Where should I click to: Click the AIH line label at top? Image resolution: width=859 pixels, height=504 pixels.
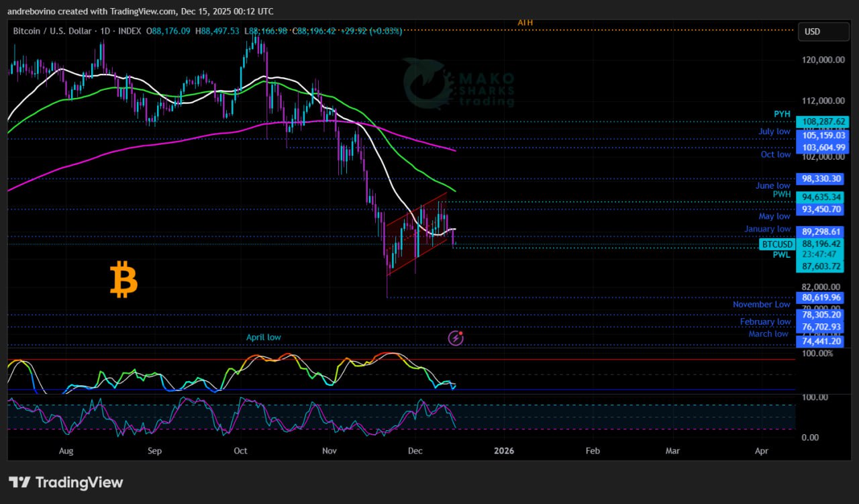point(525,23)
